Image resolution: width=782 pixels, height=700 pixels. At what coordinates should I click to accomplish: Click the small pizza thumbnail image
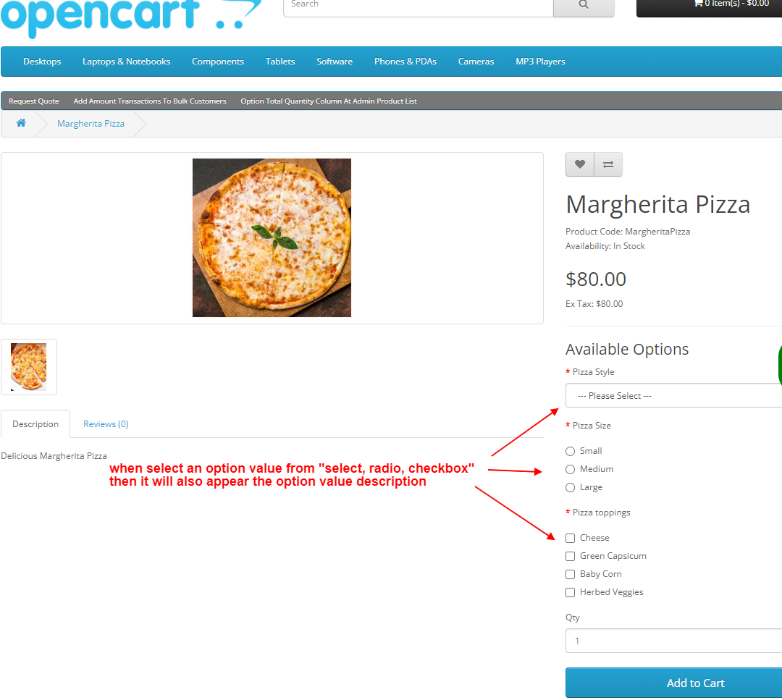pos(29,367)
